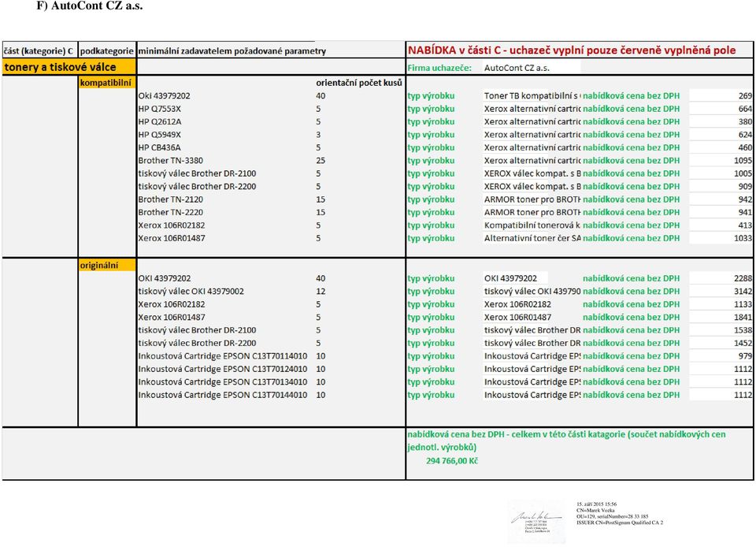Screen dimensions: 756x547
Task: Select the price value 979
Action: pyautogui.click(x=745, y=356)
